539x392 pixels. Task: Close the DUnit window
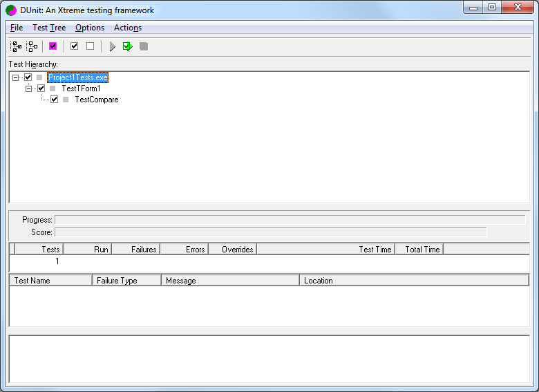click(518, 7)
